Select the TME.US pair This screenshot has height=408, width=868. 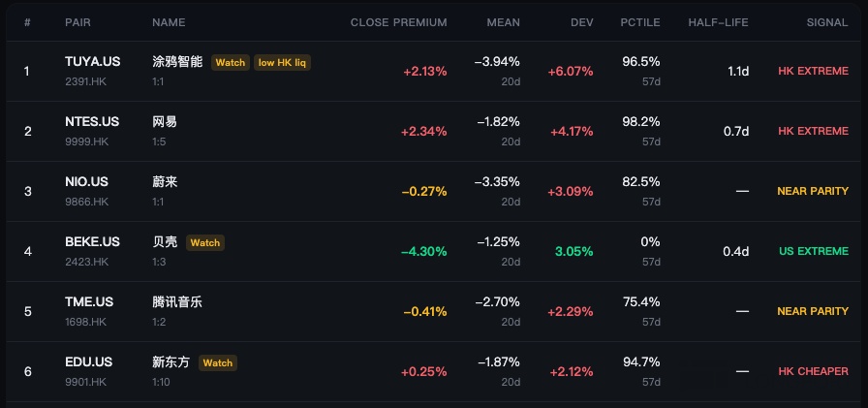[88, 302]
